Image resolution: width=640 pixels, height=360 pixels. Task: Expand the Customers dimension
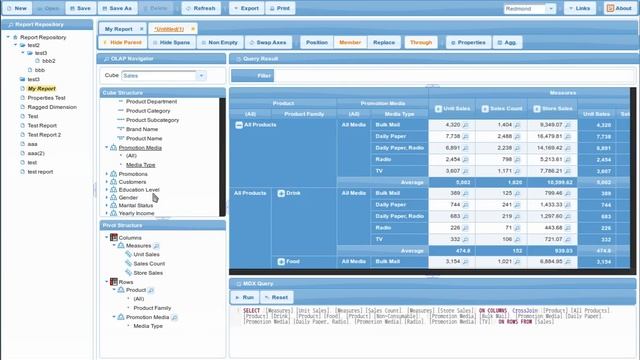coord(107,182)
